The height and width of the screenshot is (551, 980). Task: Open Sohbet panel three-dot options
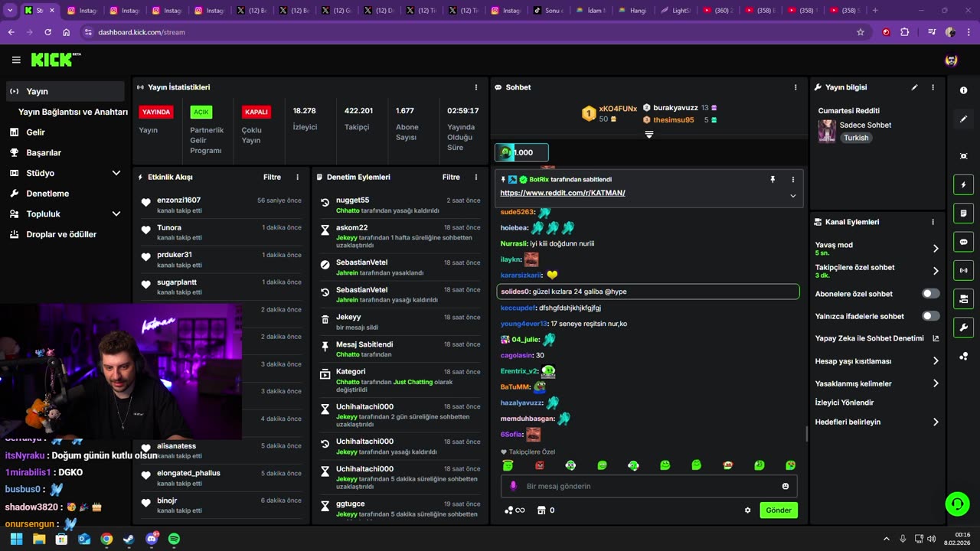pos(795,87)
